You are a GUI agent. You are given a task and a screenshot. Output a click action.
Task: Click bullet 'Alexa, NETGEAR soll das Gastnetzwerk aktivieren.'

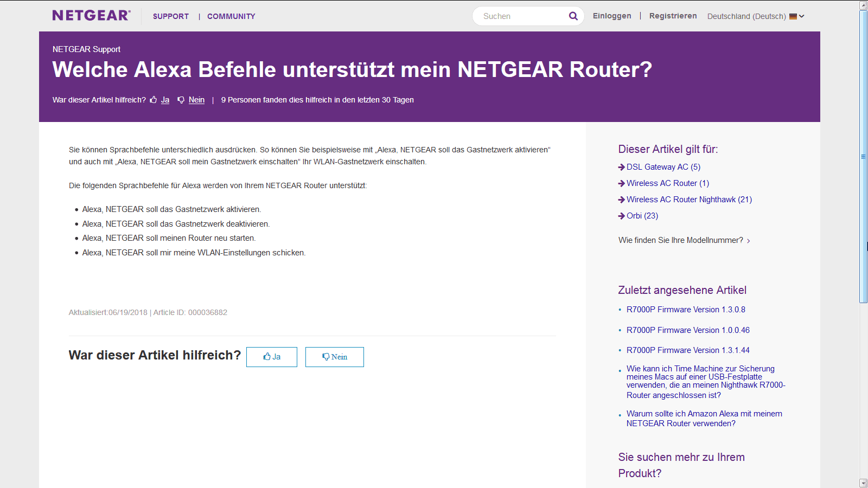tap(171, 209)
